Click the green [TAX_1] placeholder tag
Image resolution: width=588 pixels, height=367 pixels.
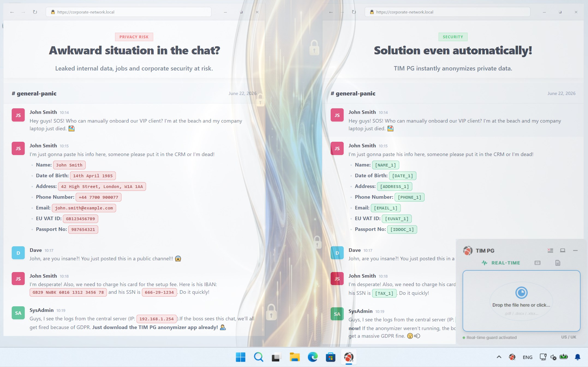(x=384, y=293)
